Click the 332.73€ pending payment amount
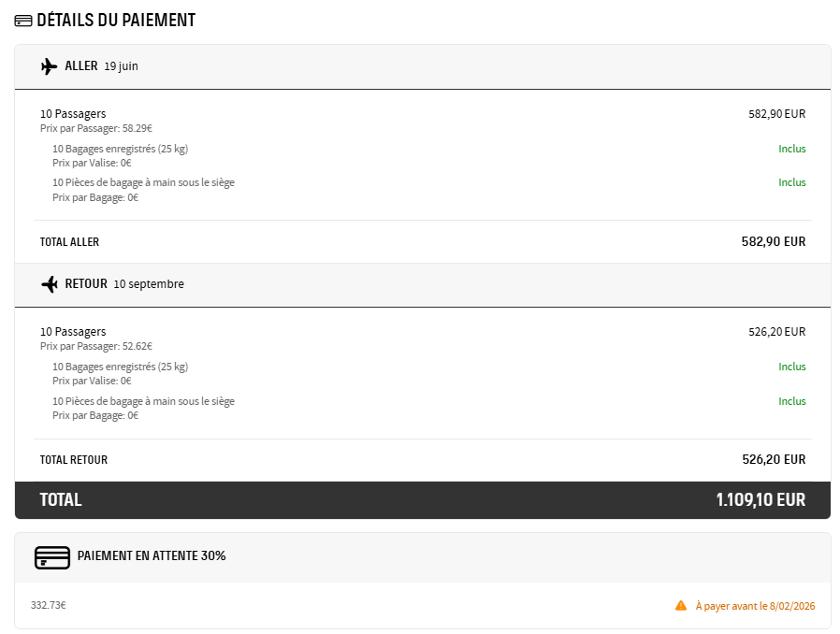This screenshot has height=634, width=840. coord(48,605)
